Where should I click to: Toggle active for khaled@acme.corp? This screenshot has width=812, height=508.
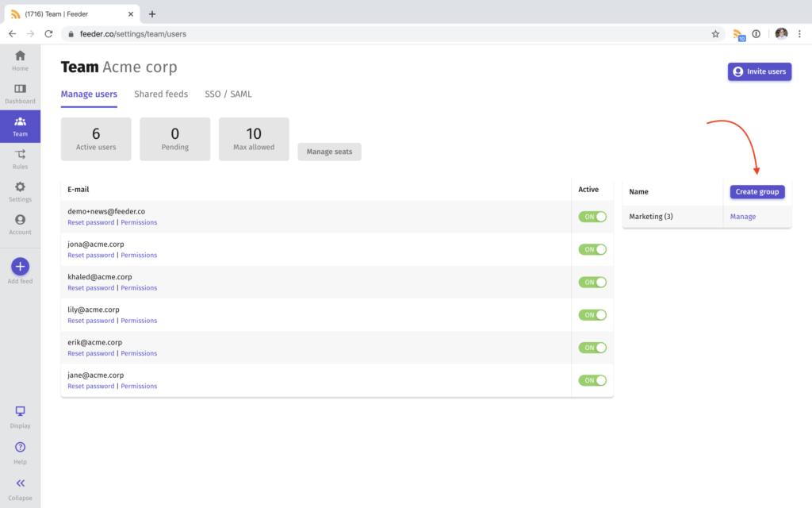pos(592,282)
